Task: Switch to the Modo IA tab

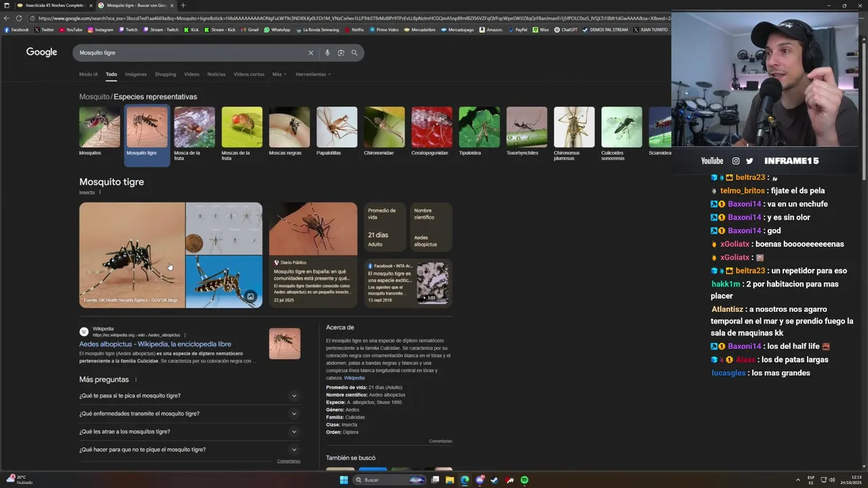Action: point(88,74)
